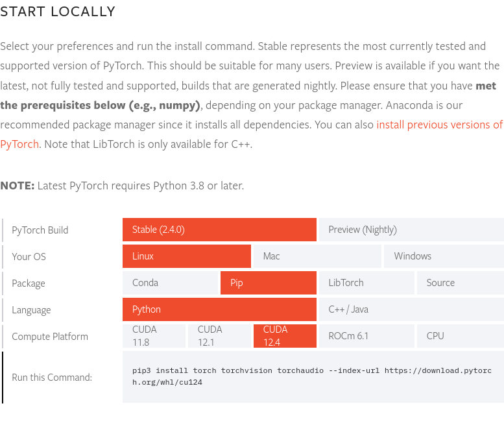This screenshot has width=504, height=421.
Task: Select the LibTorch package
Action: (x=366, y=283)
